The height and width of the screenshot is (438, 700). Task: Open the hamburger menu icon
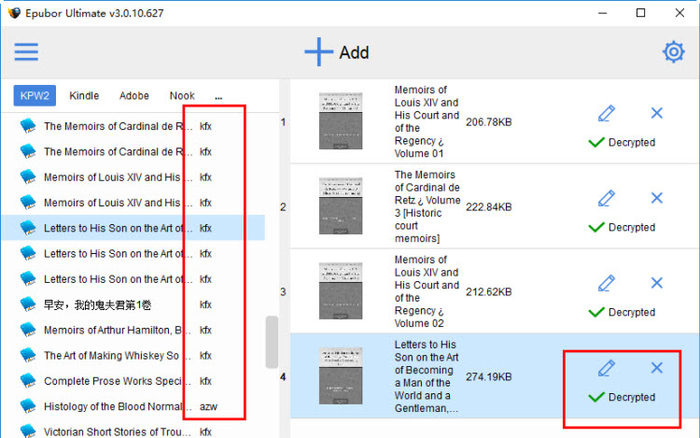tap(26, 52)
